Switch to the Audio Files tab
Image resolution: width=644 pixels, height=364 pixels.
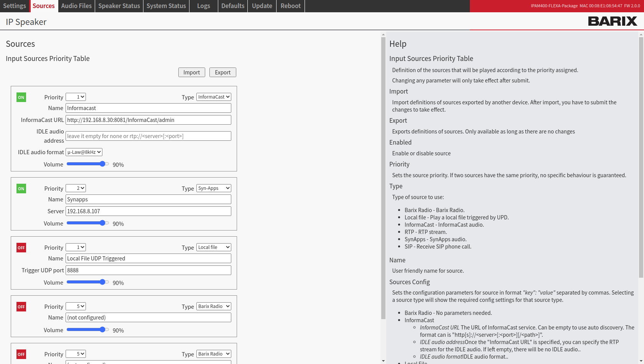76,6
